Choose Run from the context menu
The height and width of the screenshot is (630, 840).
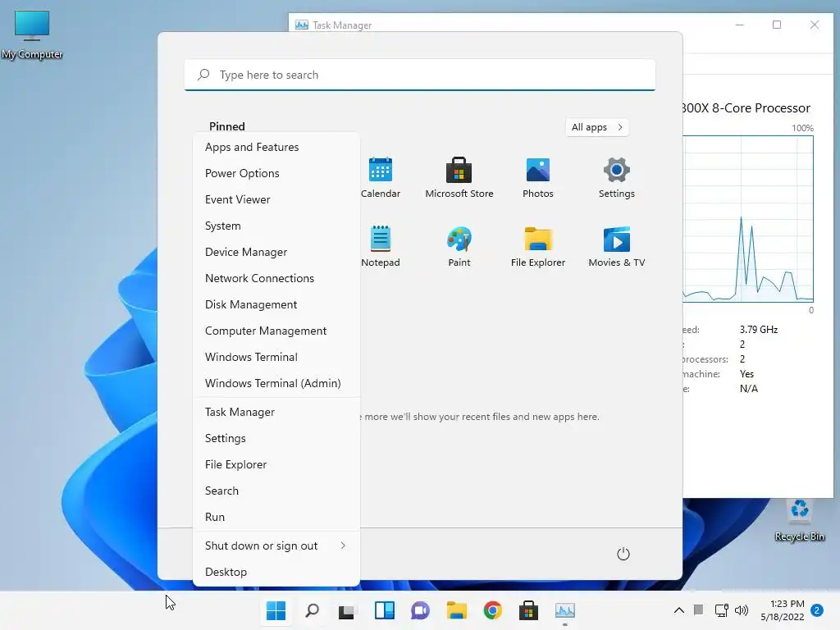276,517
